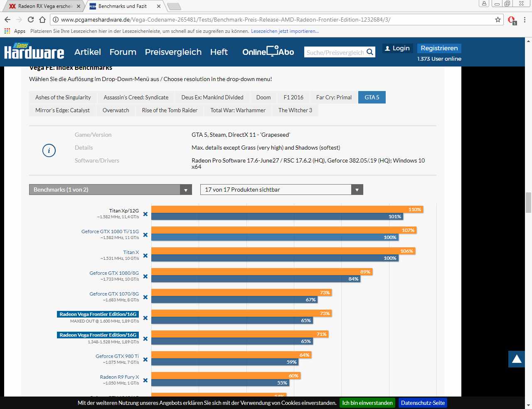532x409 pixels.
Task: Remove Geforce GTX 1080/8G with X
Action: coord(145,276)
